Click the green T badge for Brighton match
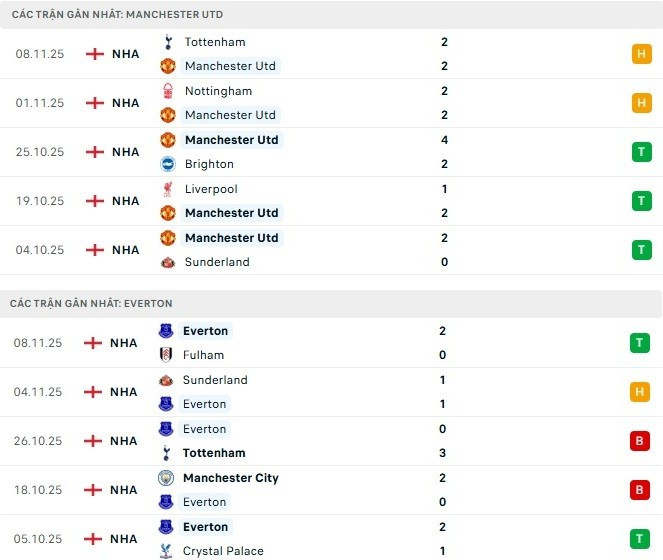663x560 pixels. (x=641, y=152)
